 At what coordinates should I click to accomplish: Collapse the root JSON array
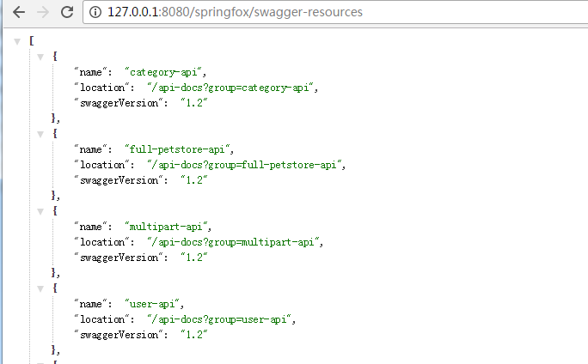[x=17, y=41]
